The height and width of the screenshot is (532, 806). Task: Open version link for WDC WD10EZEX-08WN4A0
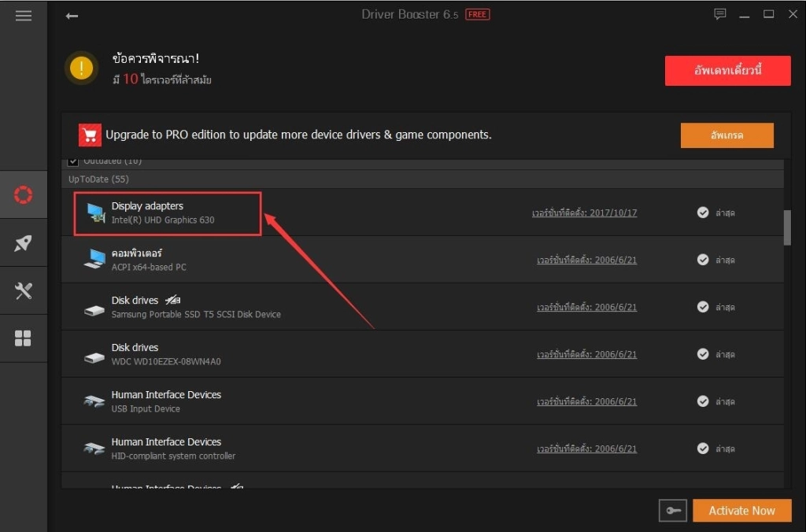pyautogui.click(x=586, y=355)
